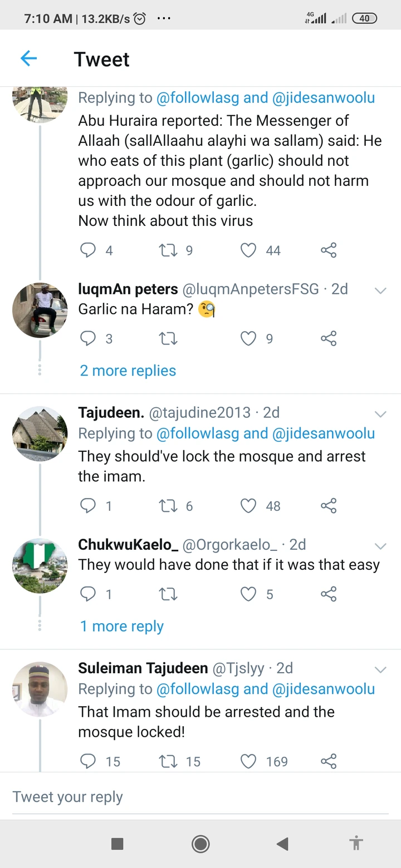The height and width of the screenshot is (868, 401).
Task: Open options chevron on Tajudeen's tweet
Action: tap(380, 414)
